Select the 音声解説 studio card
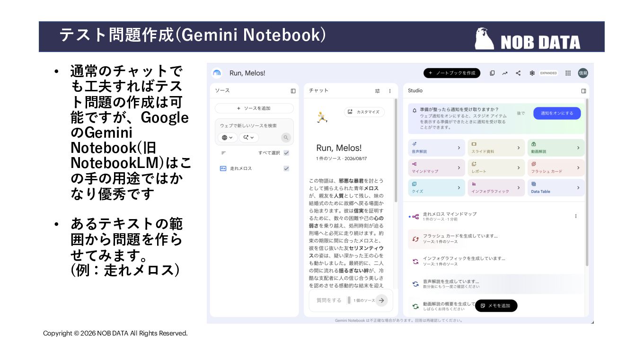The width and height of the screenshot is (644, 362). (x=436, y=148)
